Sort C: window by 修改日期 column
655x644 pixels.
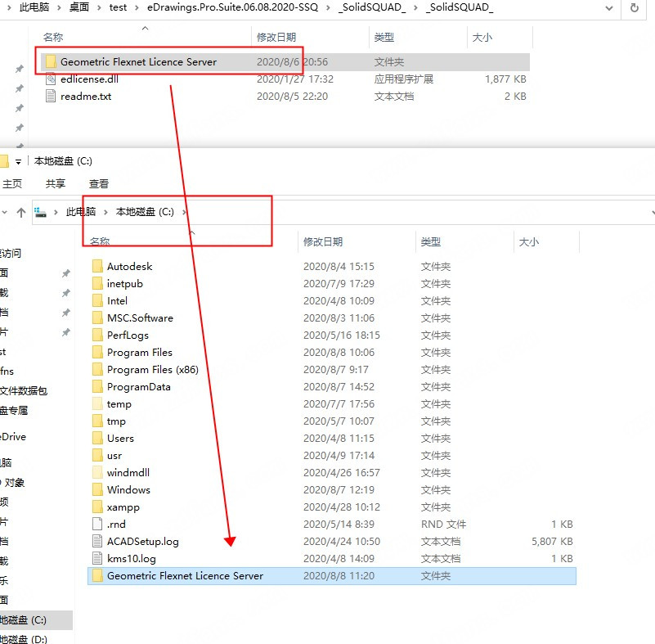[x=323, y=242]
